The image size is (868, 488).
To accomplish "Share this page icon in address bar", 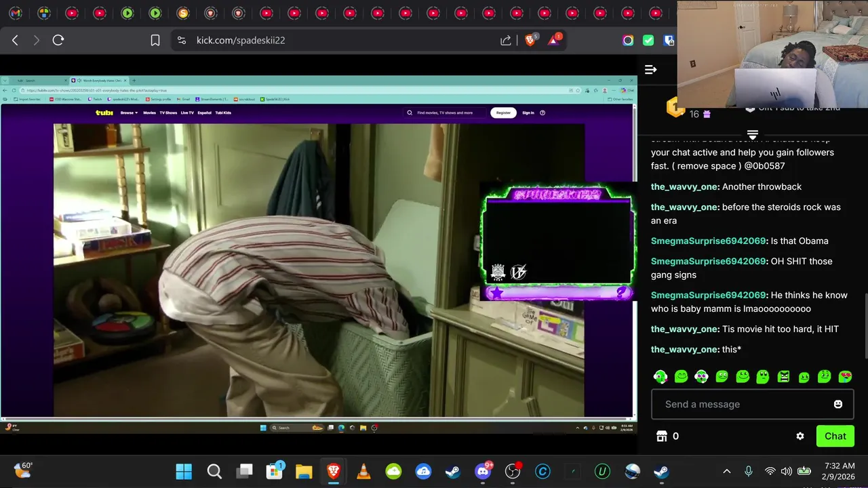I will 506,41.
